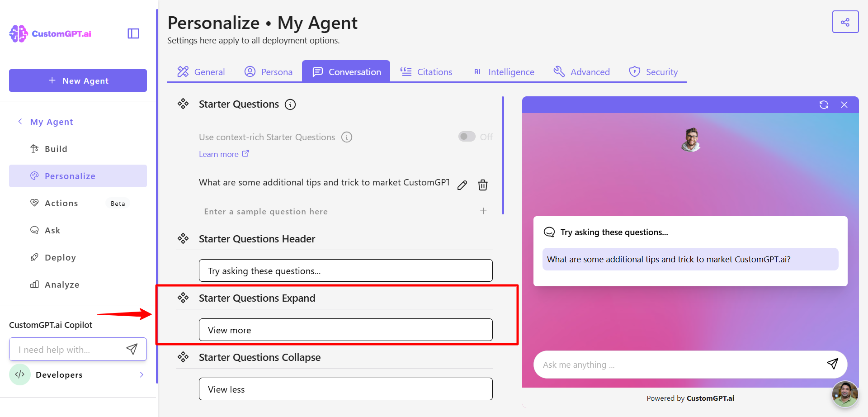Click the Developers code icon
The image size is (868, 417).
coord(20,374)
